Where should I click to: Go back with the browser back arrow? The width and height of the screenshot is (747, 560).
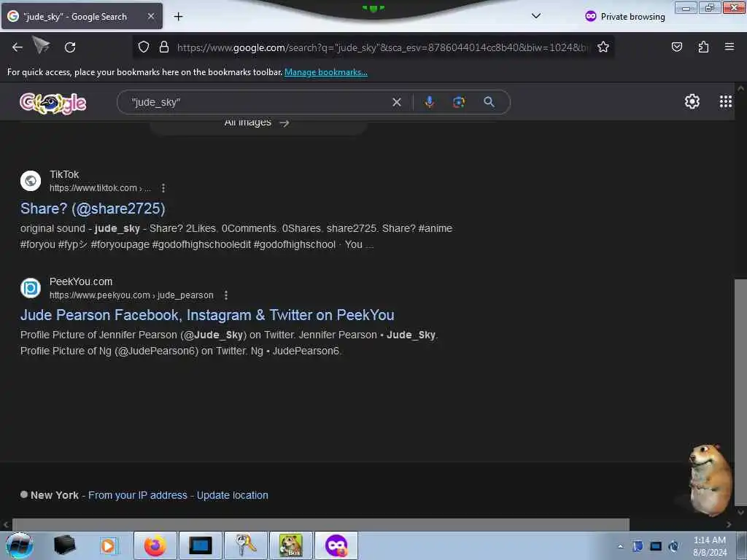(x=18, y=47)
